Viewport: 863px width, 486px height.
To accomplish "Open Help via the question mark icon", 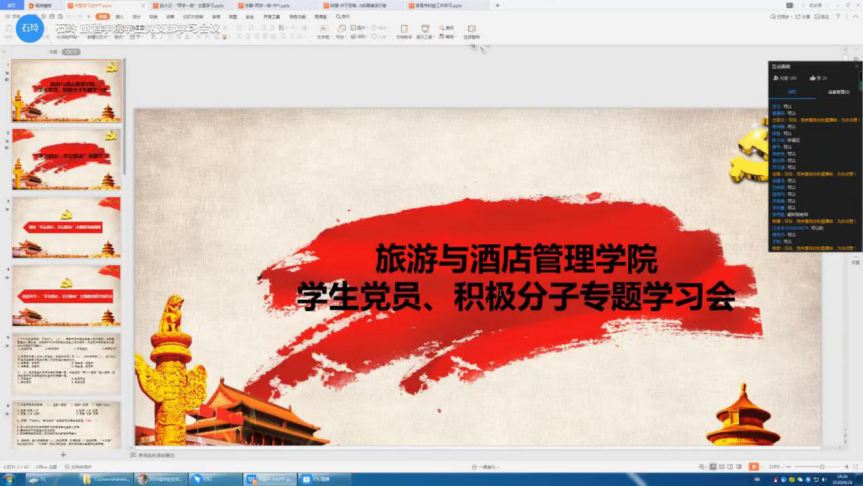I will 836,17.
